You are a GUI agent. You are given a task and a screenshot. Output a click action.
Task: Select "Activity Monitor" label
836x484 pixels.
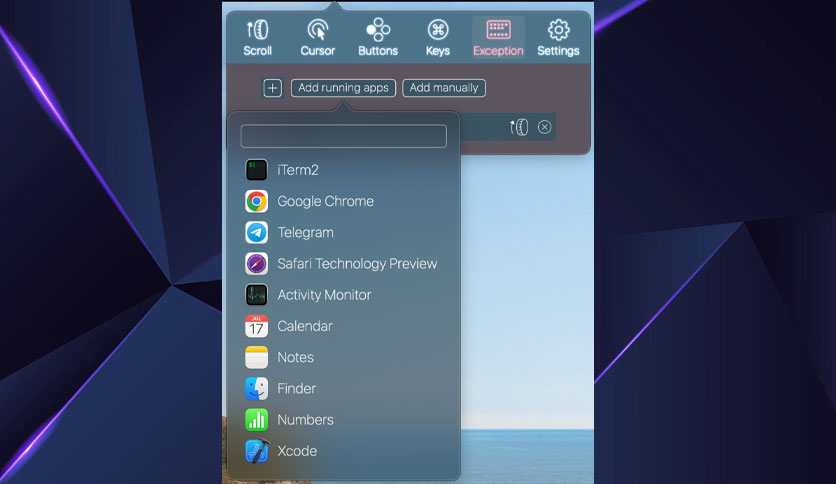324,295
